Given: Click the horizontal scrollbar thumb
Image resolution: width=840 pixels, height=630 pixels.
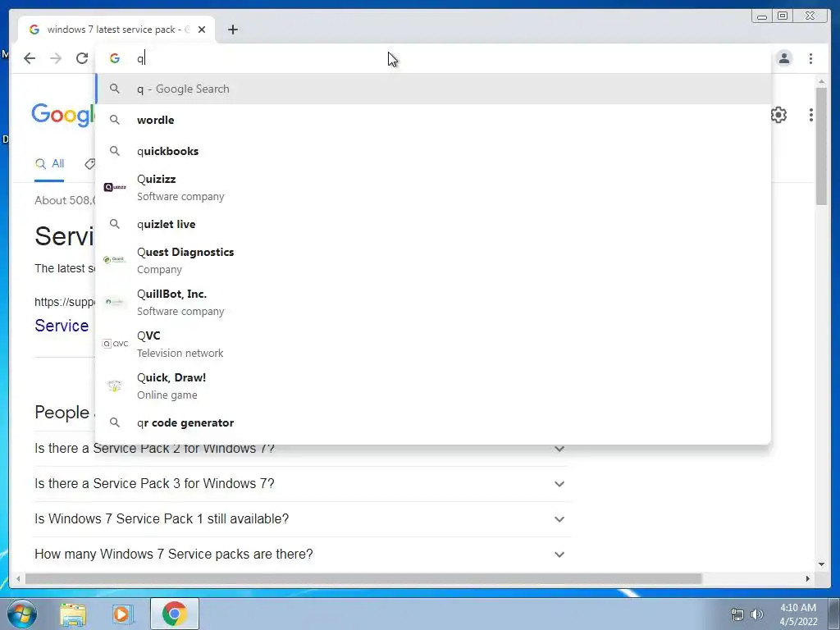Looking at the screenshot, I should 363,578.
